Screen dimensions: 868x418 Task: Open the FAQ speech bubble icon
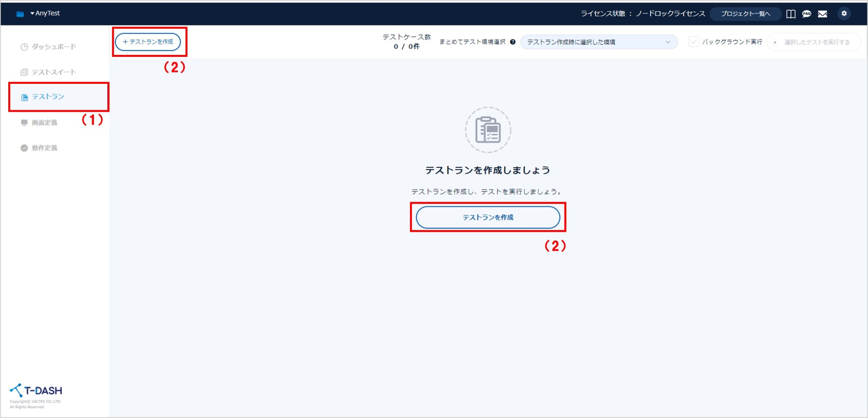click(807, 14)
